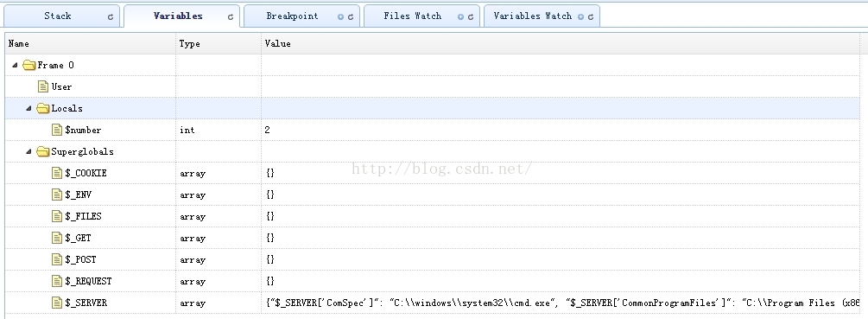The height and width of the screenshot is (319, 868).
Task: Sort by the Value column header
Action: click(561, 43)
